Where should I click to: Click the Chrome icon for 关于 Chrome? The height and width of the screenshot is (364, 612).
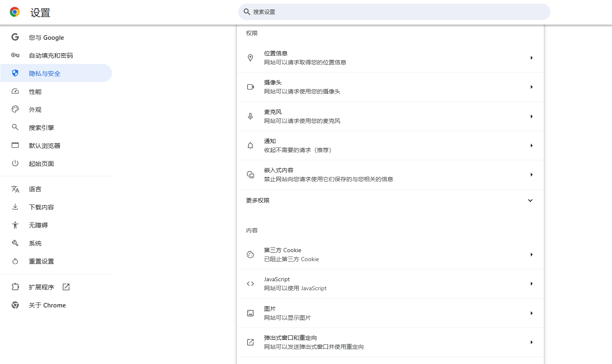(15, 305)
